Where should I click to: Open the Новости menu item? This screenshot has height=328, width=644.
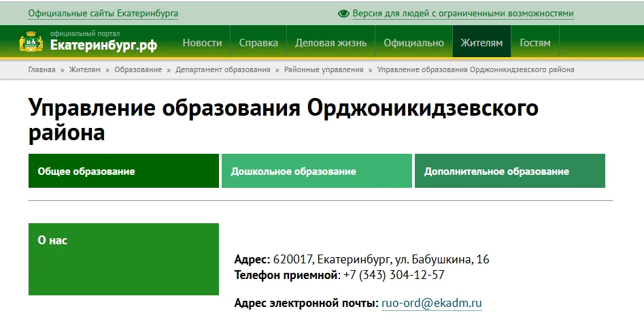[202, 43]
